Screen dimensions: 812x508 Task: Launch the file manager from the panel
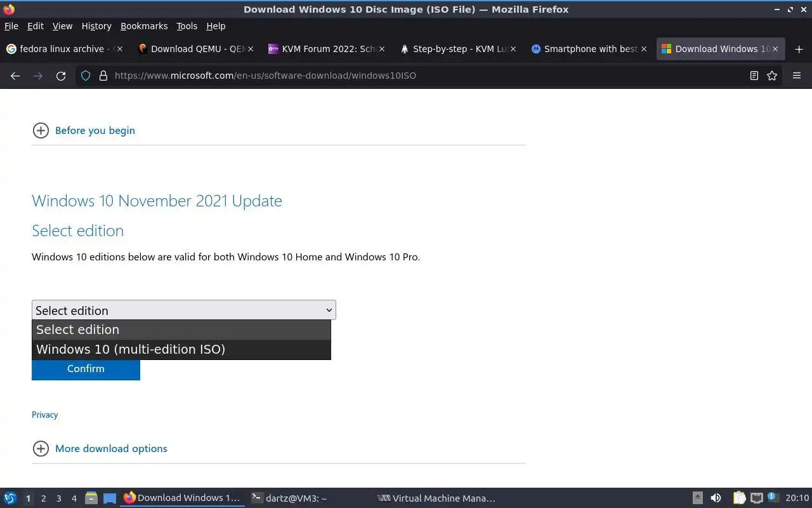(x=91, y=498)
